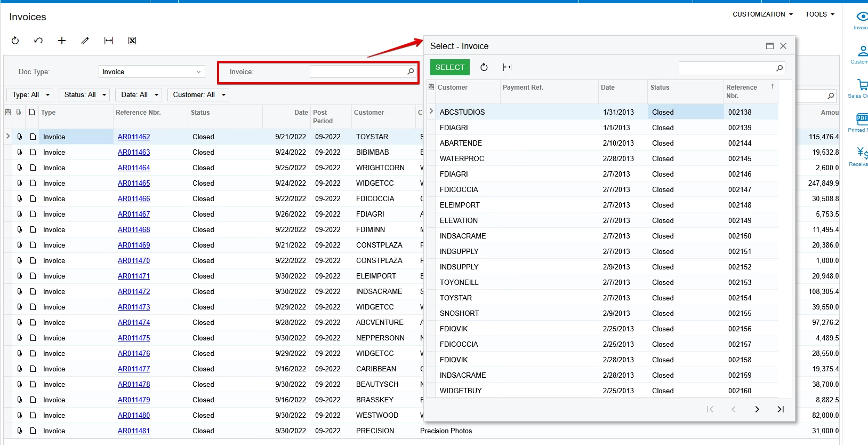The image size is (868, 445).
Task: Click the Invoice field magnifier lookup icon
Action: click(x=411, y=71)
